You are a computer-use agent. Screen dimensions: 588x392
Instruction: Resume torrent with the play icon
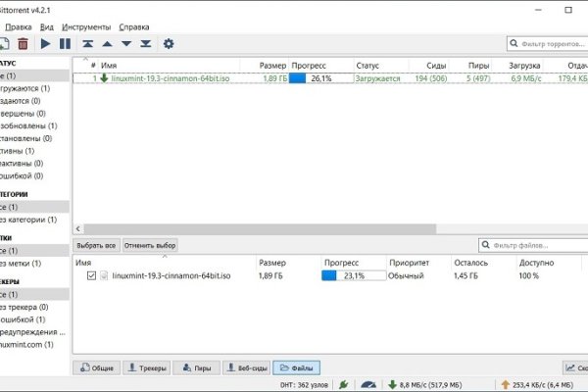point(45,44)
